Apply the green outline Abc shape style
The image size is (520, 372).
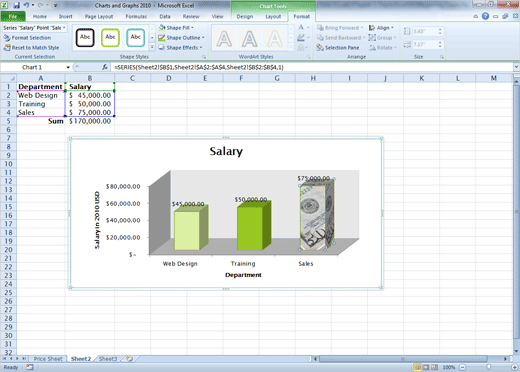(110, 37)
